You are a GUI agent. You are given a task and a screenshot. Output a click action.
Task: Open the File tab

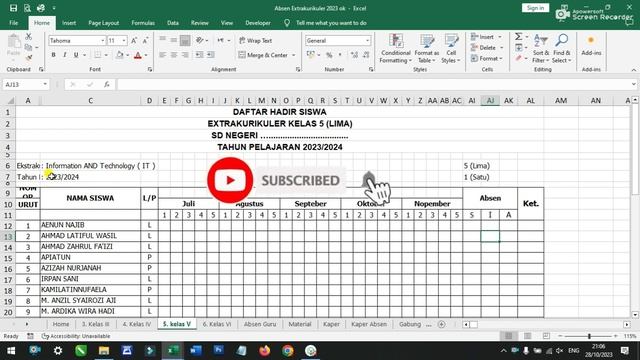click(x=13, y=23)
